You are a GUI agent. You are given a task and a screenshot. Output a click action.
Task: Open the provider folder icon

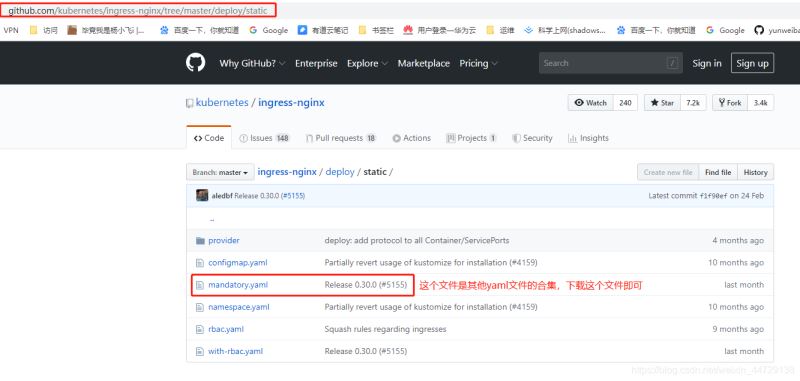(200, 241)
